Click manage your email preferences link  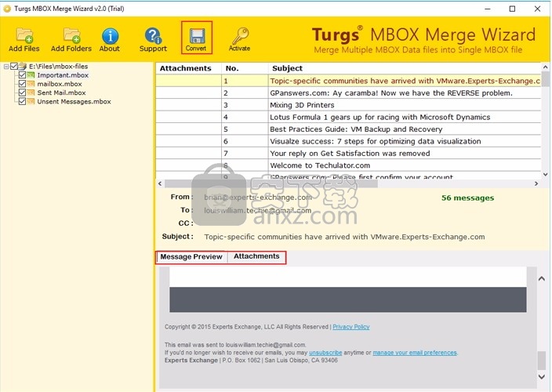415,353
